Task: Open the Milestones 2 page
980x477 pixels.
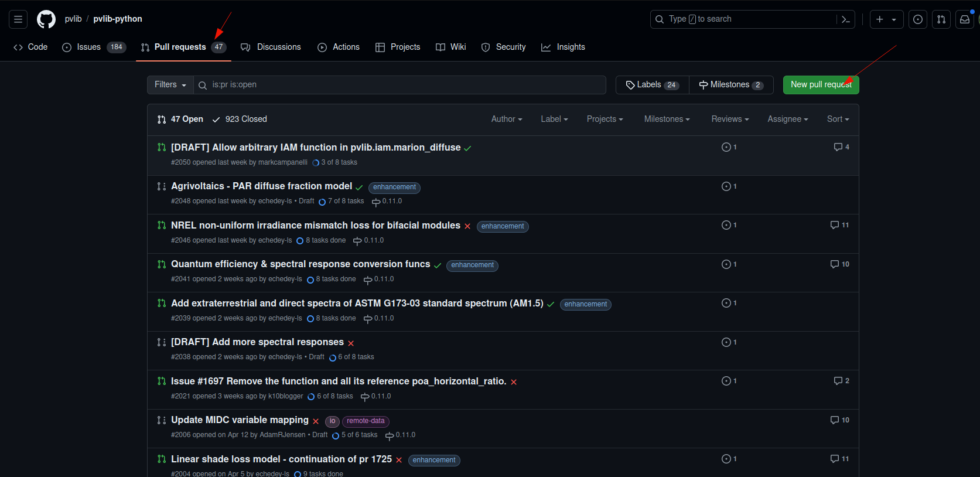Action: 731,85
